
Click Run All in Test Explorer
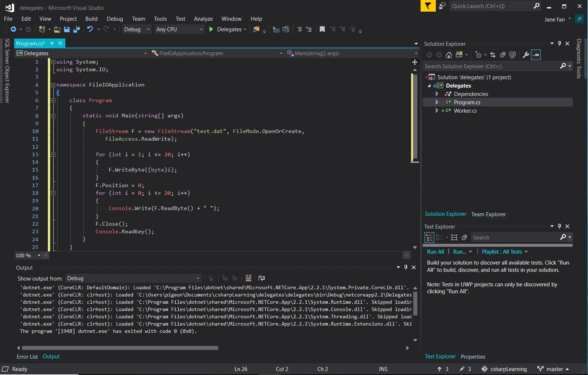435,251
